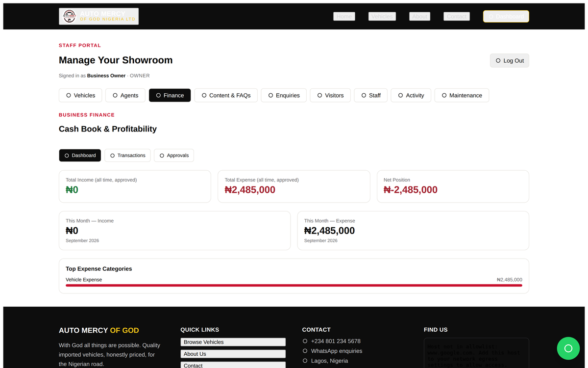The width and height of the screenshot is (588, 368).
Task: Click the Vehicle Expense category label
Action: [x=84, y=280]
